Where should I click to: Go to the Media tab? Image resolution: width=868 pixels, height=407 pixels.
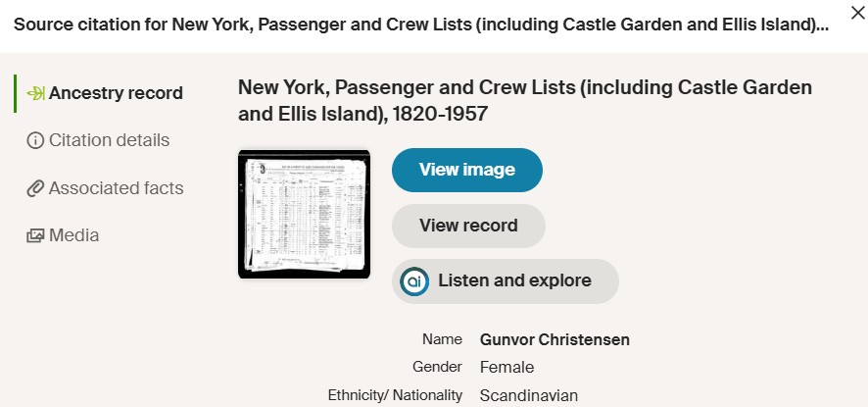click(73, 235)
